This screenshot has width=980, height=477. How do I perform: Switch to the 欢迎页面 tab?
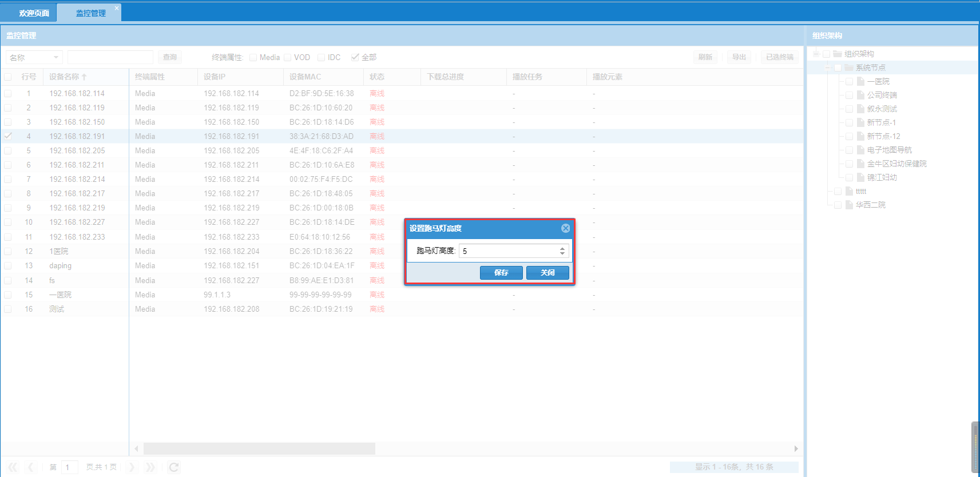click(x=34, y=13)
